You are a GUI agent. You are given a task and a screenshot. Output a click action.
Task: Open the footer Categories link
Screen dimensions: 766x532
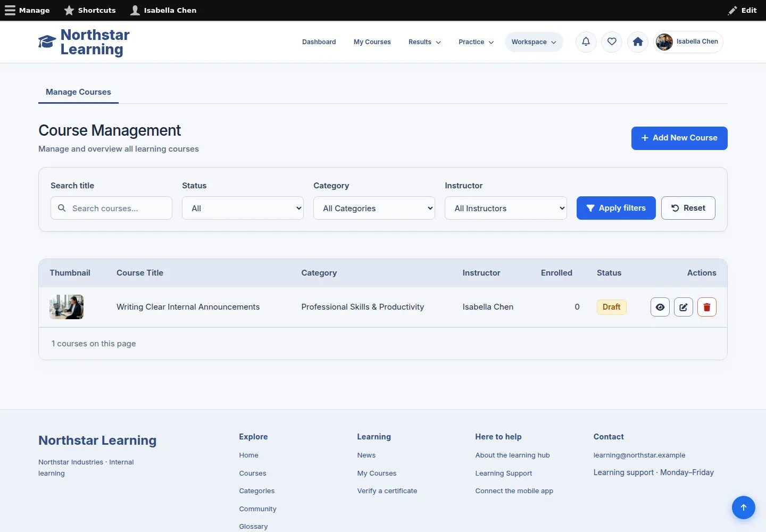click(257, 491)
